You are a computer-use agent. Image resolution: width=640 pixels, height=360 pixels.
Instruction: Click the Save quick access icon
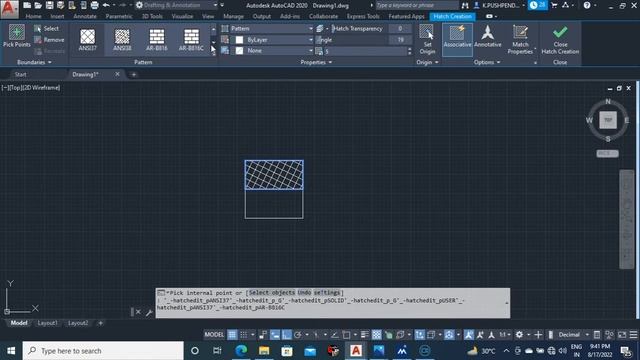click(x=49, y=5)
